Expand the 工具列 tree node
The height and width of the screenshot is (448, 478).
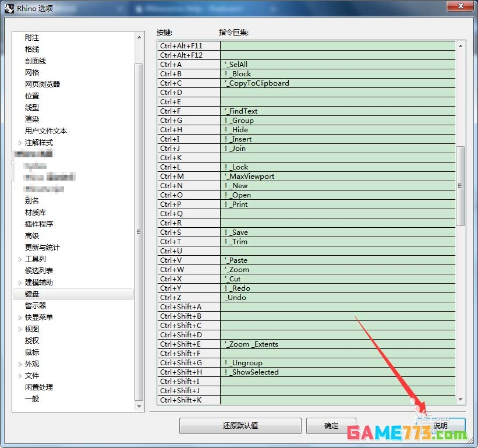pyautogui.click(x=20, y=259)
